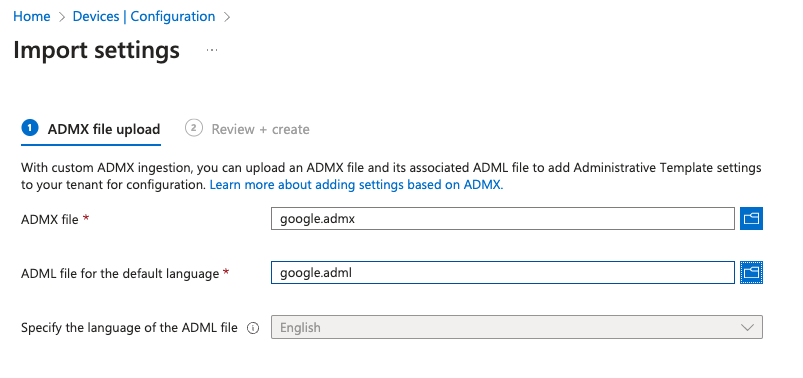Screen dimensions: 803x378
Task: Click the chevron after the Home breadcrumb
Action: [x=62, y=17]
